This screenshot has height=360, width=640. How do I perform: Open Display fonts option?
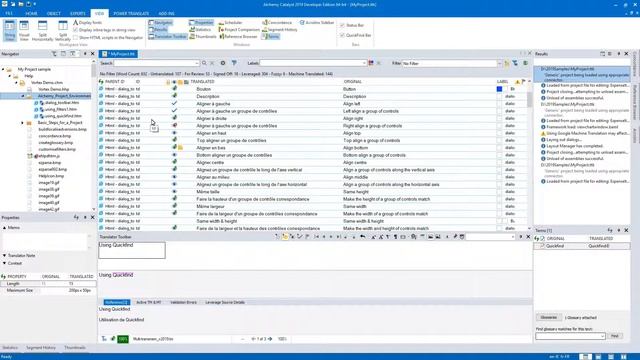[x=87, y=22]
